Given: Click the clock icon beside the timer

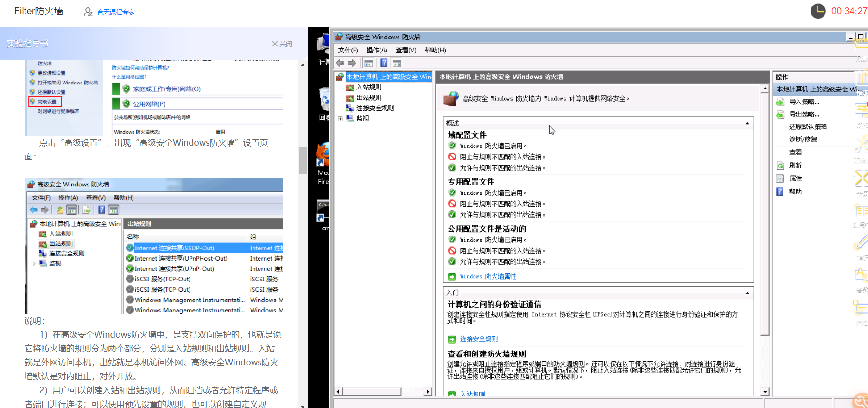Looking at the screenshot, I should point(818,11).
